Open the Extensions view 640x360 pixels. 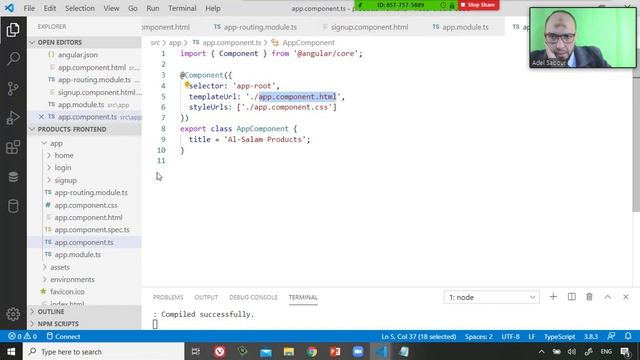tap(13, 147)
